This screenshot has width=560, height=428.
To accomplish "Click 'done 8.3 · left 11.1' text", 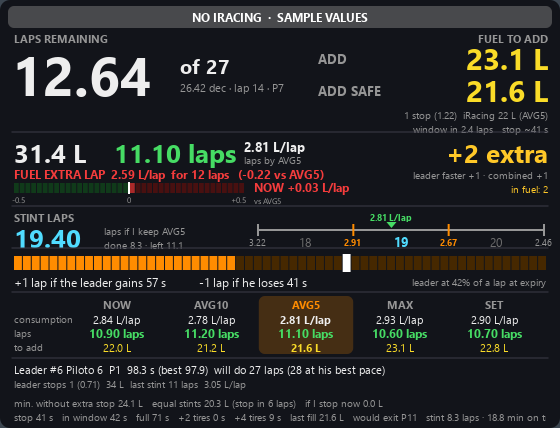I will (x=143, y=245).
